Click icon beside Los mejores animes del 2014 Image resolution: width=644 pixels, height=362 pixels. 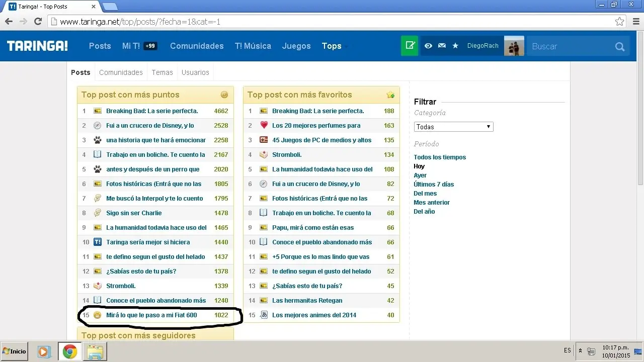click(264, 315)
